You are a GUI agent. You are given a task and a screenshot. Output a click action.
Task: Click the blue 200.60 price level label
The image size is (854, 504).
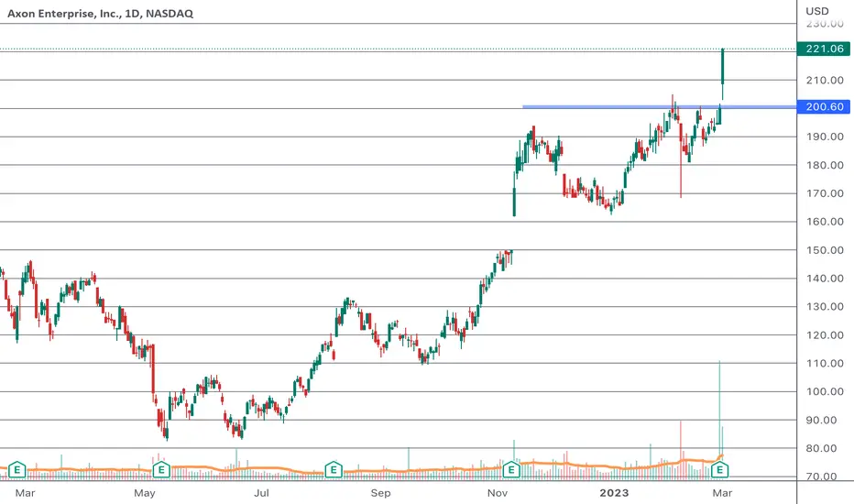point(824,107)
